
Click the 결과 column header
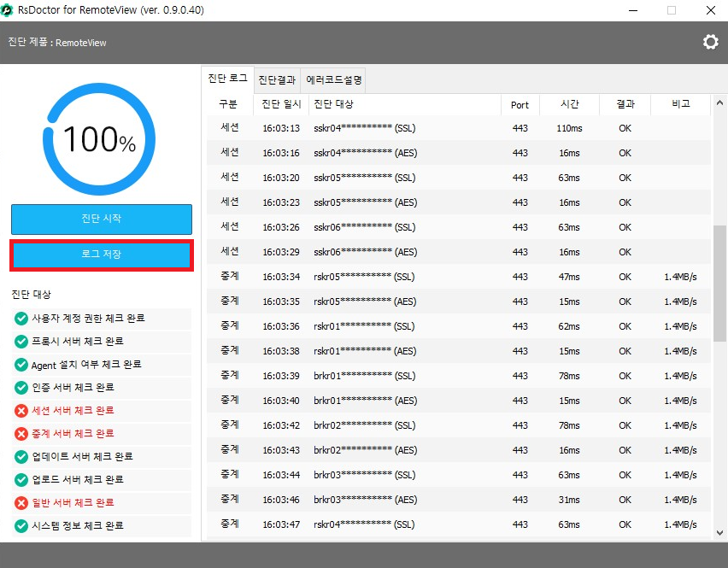[625, 104]
